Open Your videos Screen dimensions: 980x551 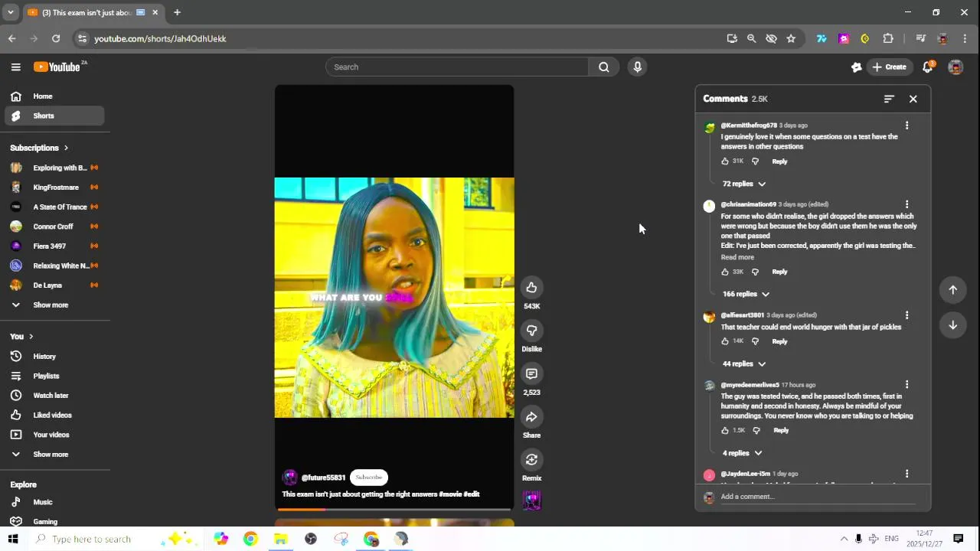click(x=54, y=435)
